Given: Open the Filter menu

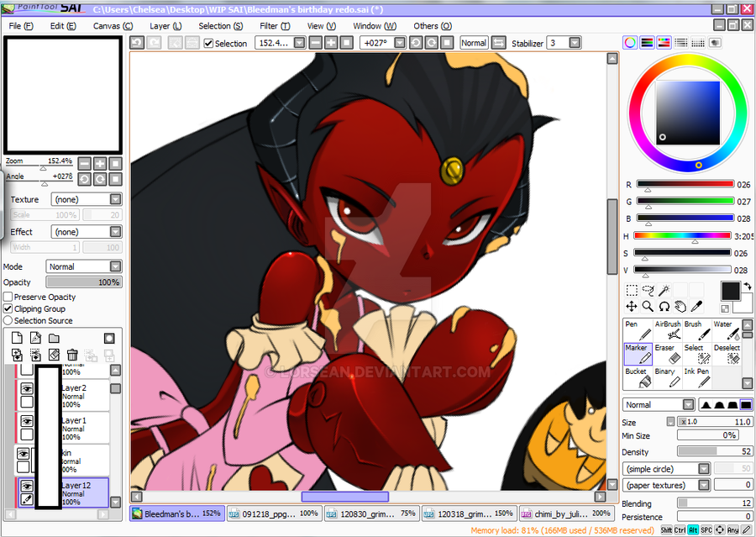Looking at the screenshot, I should point(275,26).
